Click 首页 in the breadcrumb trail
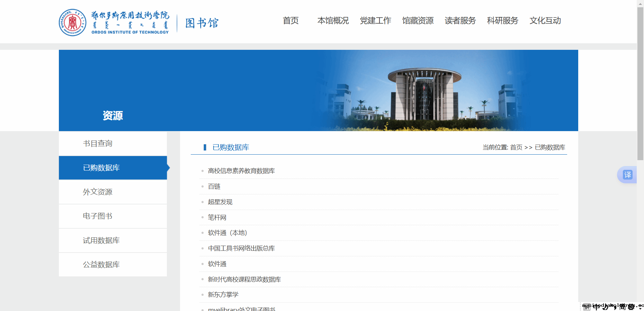Screen dimensions: 644x311 tap(516, 147)
